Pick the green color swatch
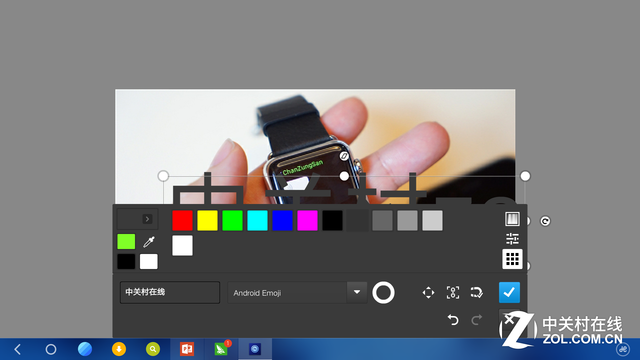The image size is (640, 360). (232, 220)
